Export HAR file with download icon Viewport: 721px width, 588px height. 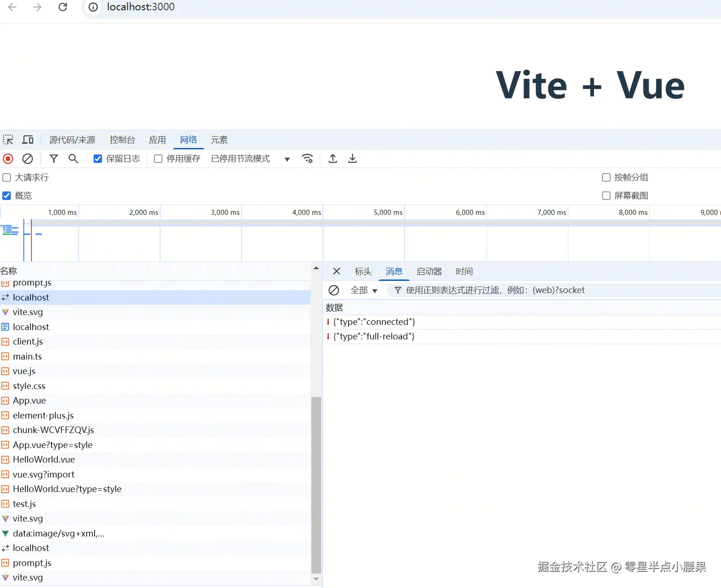tap(353, 159)
